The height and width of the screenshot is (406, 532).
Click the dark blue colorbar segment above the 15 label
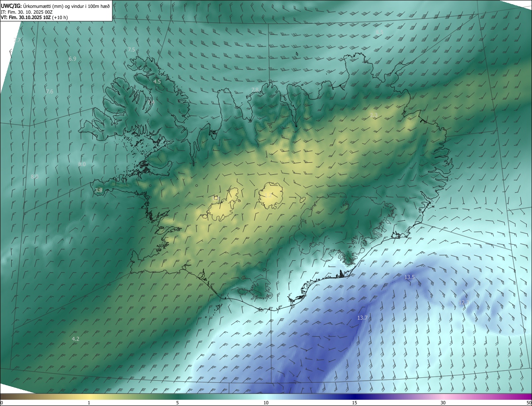coord(355,396)
